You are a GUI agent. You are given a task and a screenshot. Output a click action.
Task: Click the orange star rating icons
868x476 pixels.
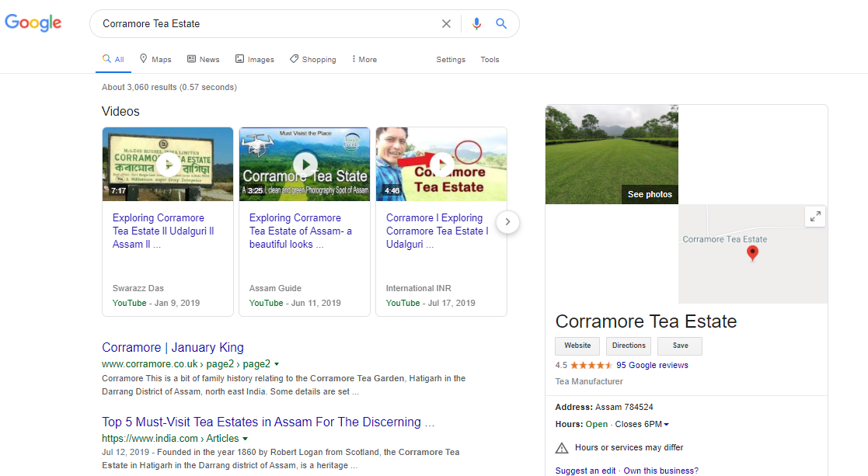pos(591,366)
